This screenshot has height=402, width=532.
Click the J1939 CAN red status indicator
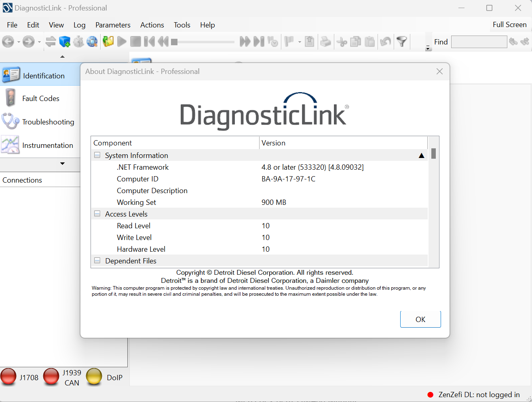tap(51, 376)
